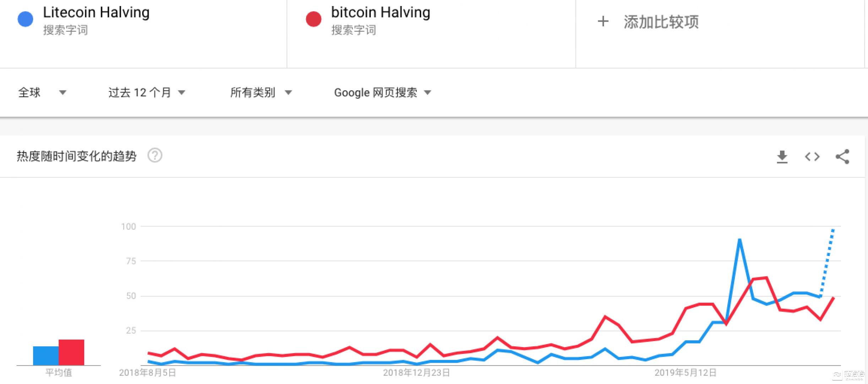Open the 过去 12 个月 time range dropdown
The height and width of the screenshot is (384, 868).
[x=146, y=92]
